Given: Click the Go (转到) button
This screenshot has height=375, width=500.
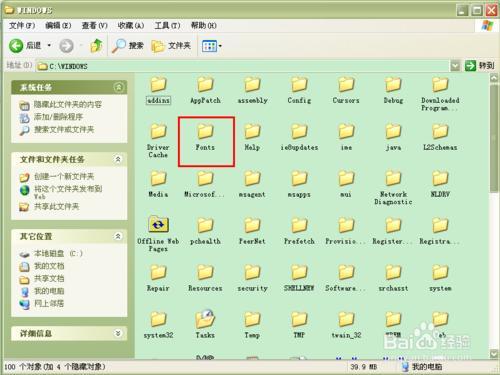Looking at the screenshot, I should [x=480, y=66].
